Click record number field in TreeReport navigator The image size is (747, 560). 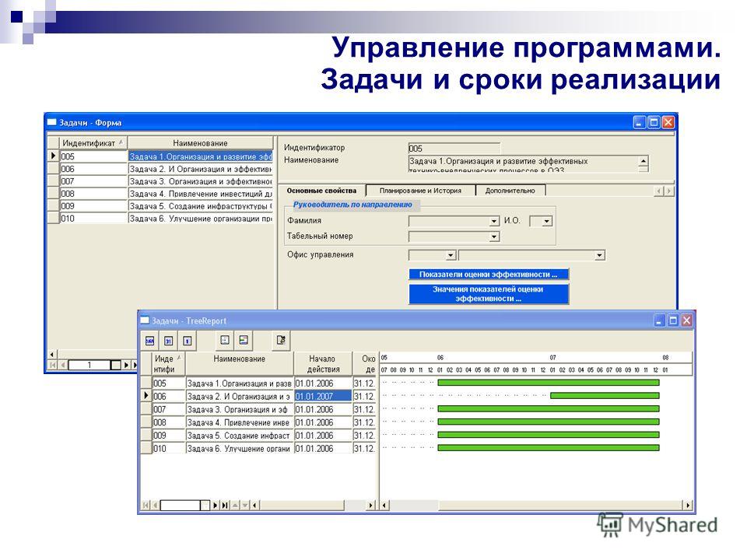[180, 506]
